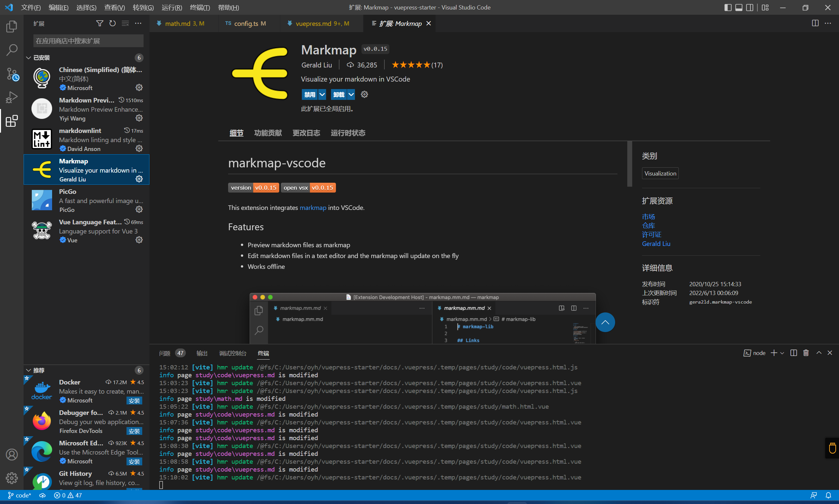
Task: Toggle secondary side bar visibility
Action: pos(749,8)
